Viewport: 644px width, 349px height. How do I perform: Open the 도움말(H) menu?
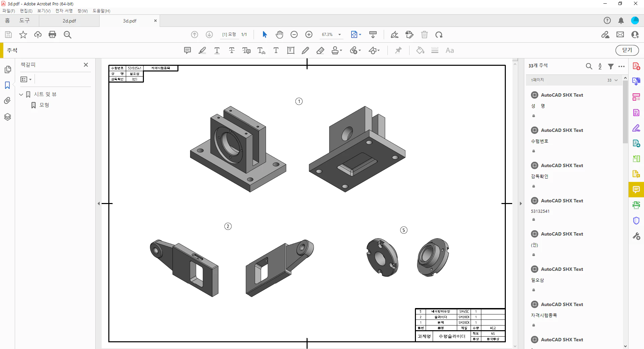tap(101, 11)
